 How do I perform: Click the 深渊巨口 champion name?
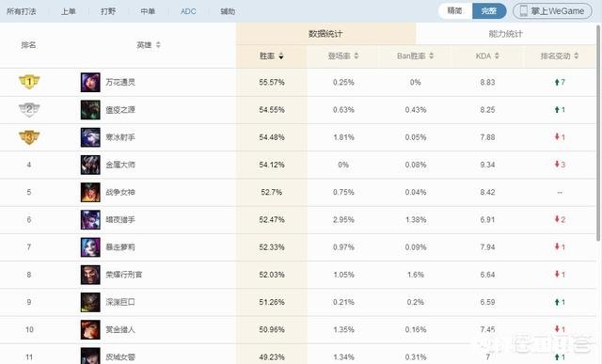point(120,302)
